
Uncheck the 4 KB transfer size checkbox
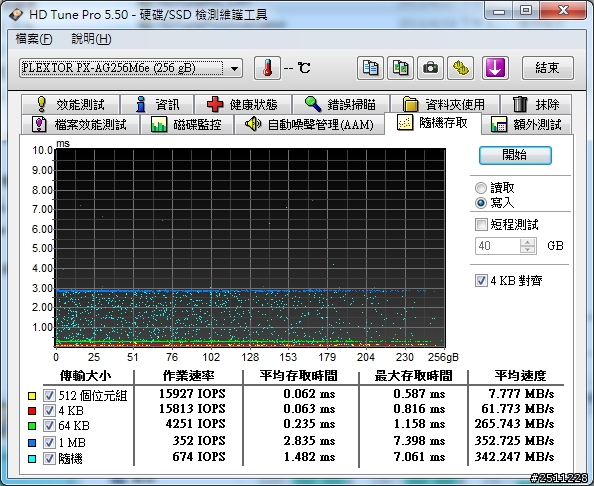point(49,410)
